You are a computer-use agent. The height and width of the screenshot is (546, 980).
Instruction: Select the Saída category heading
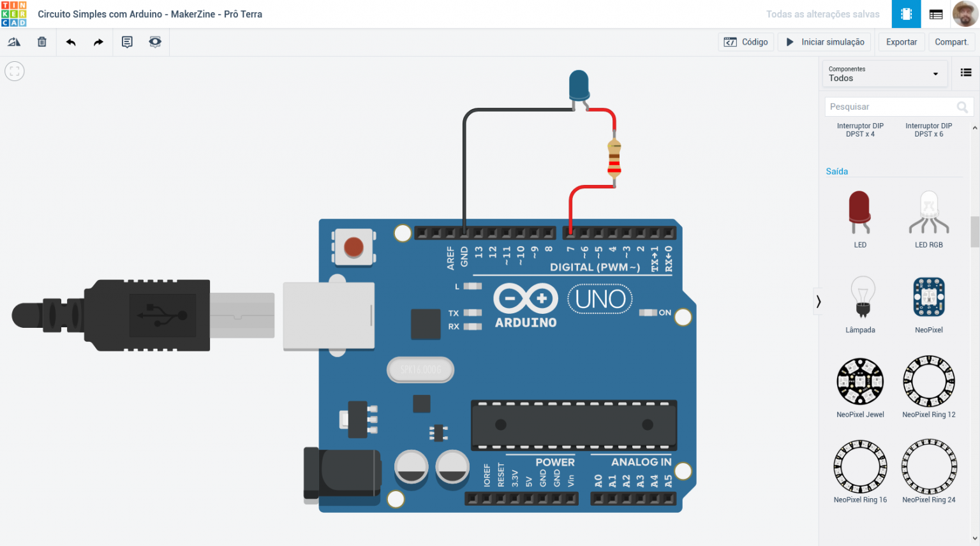(x=837, y=171)
